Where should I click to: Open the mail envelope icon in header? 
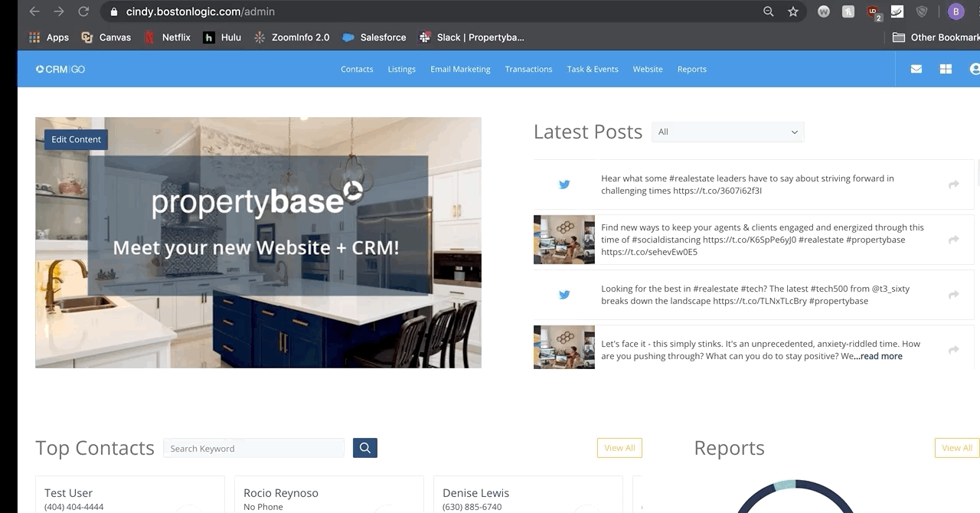916,69
